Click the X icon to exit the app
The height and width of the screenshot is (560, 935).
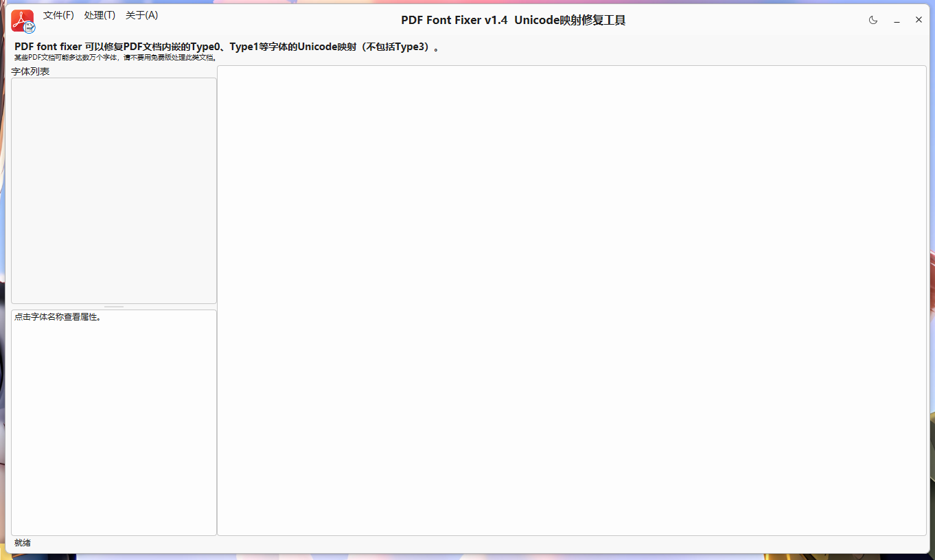(x=919, y=20)
